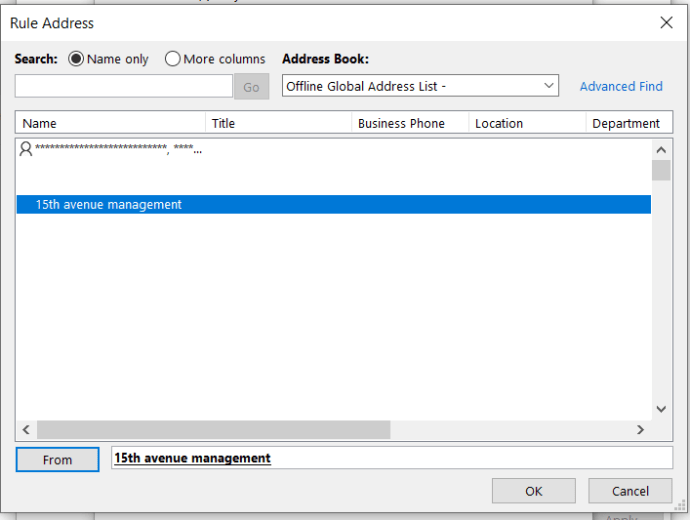Sort by the Name column header
Screen dimensions: 690x520
pos(110,123)
